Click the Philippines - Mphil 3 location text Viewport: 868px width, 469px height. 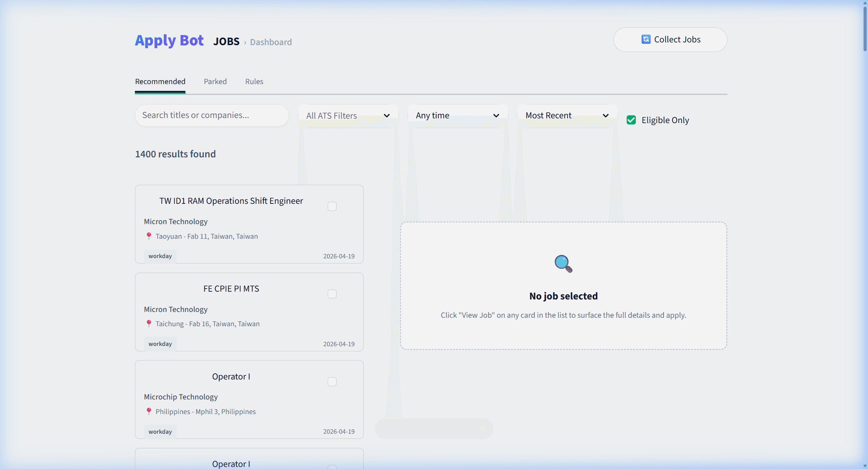(205, 412)
